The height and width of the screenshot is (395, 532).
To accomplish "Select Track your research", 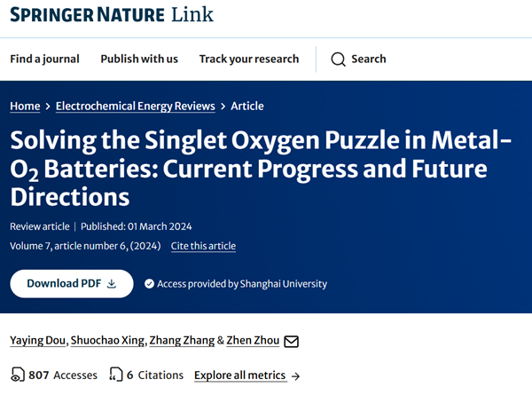I will 249,59.
